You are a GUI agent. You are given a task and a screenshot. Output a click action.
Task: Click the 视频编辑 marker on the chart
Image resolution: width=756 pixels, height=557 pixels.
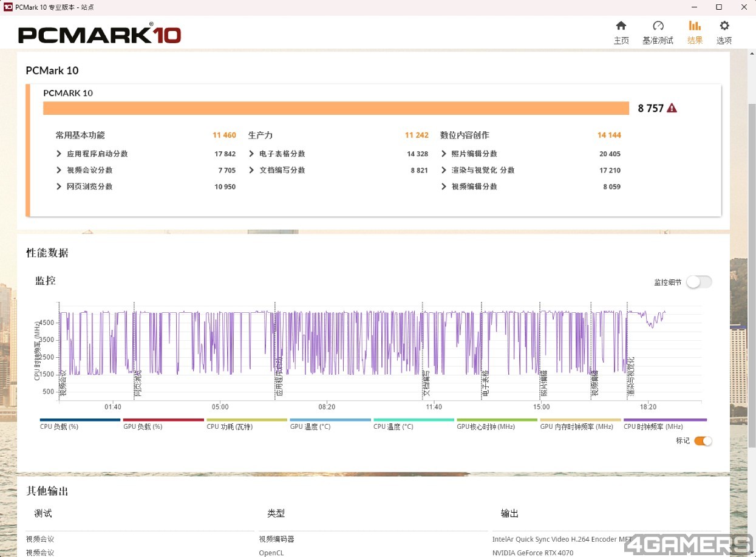(x=594, y=384)
